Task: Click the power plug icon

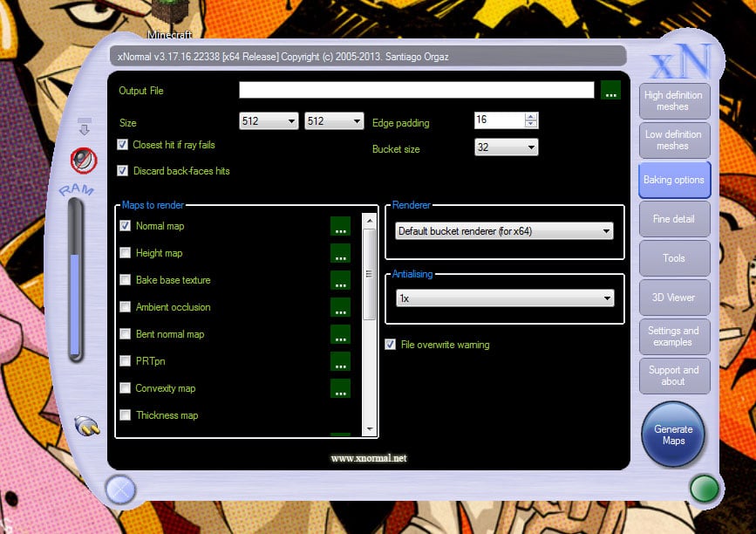Action: click(x=87, y=426)
